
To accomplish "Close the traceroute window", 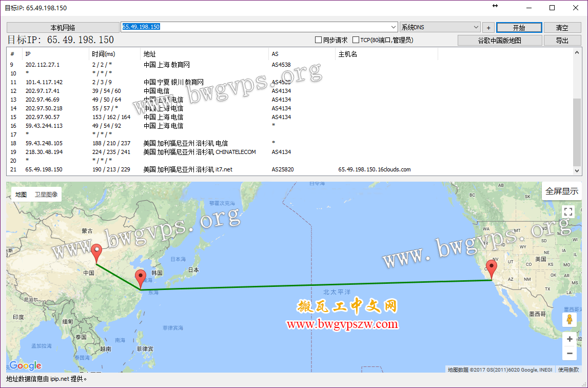I will (x=576, y=8).
